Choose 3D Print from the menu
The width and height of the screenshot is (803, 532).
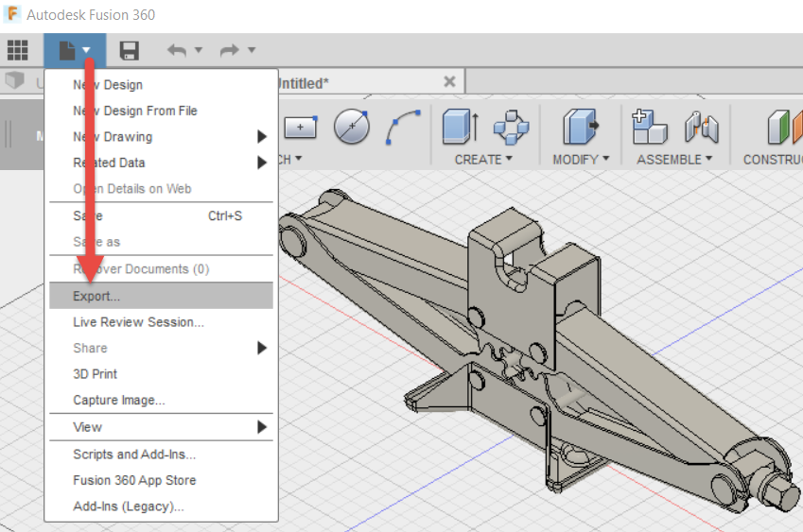pos(161,374)
